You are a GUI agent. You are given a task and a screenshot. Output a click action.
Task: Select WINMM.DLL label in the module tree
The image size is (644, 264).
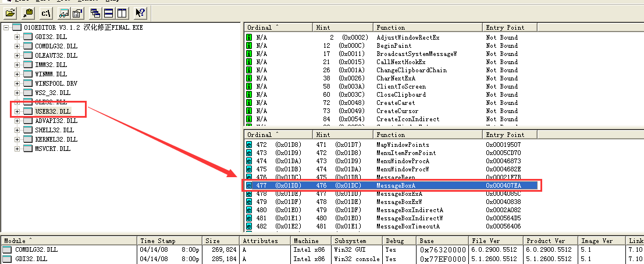pos(51,74)
